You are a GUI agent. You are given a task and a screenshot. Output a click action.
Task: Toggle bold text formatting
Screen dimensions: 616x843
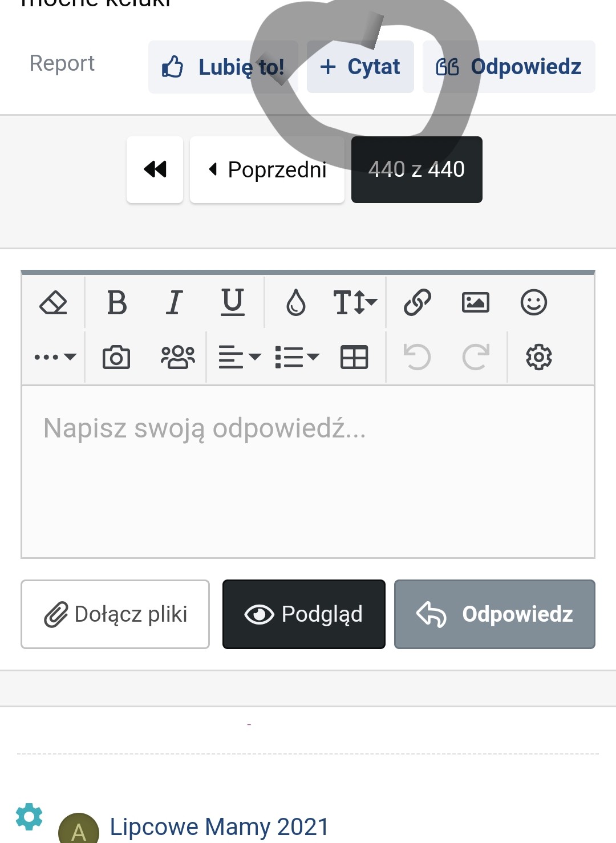tap(117, 302)
